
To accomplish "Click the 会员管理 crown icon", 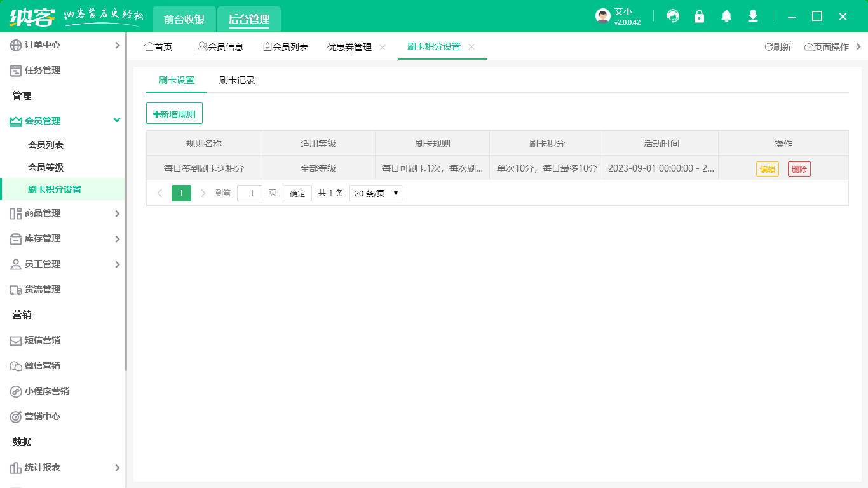I will pos(16,121).
